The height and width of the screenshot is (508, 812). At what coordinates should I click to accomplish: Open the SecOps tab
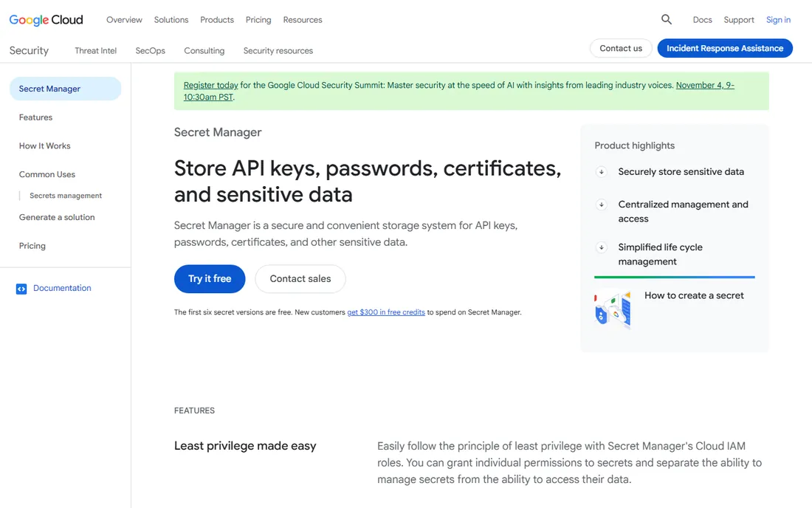tap(150, 51)
